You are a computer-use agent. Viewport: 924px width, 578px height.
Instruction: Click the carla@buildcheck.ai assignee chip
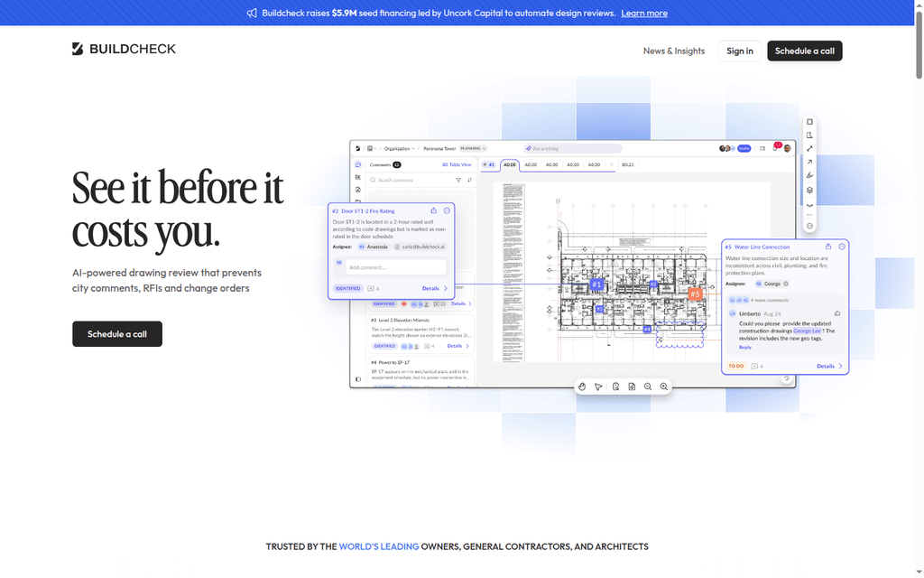pos(420,247)
